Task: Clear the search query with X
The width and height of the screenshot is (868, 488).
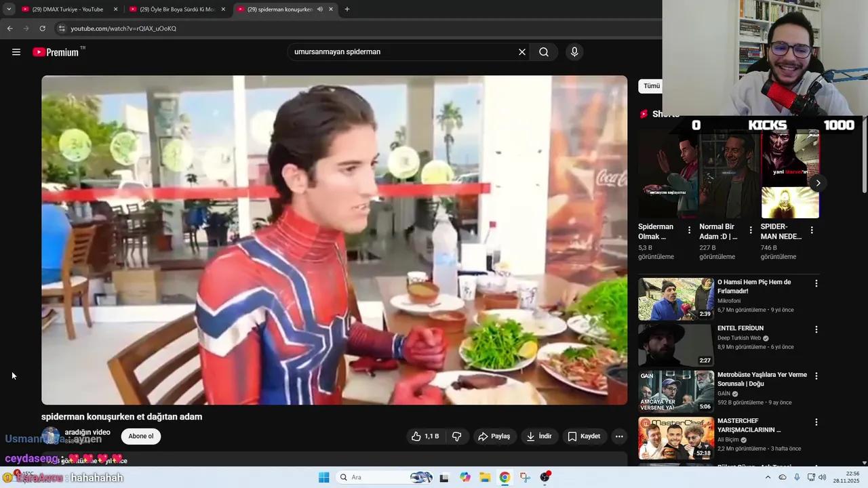Action: (522, 52)
